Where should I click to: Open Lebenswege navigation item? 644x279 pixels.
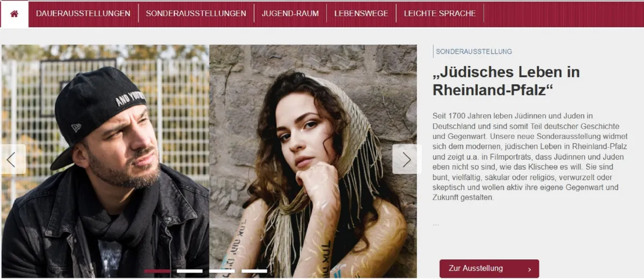[x=361, y=13]
